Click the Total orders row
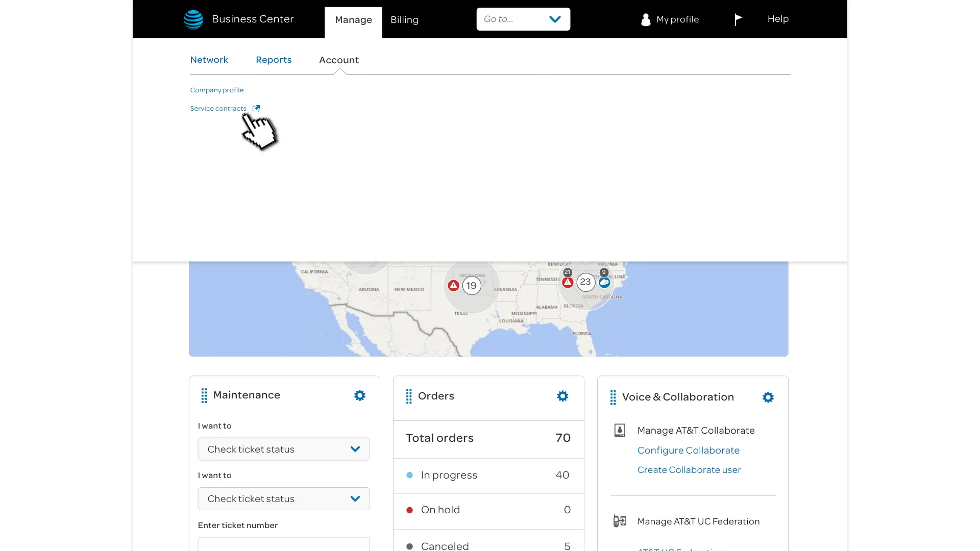The width and height of the screenshot is (980, 551). coord(488,438)
